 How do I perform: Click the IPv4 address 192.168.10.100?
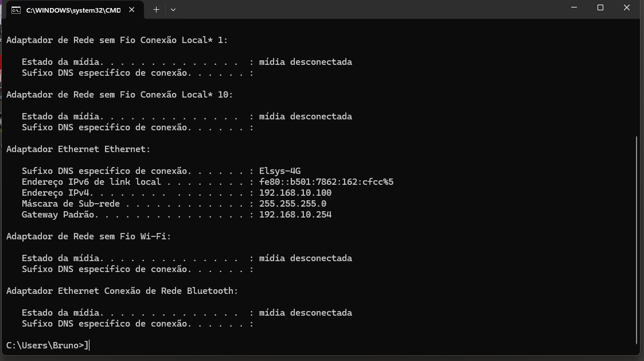click(295, 193)
